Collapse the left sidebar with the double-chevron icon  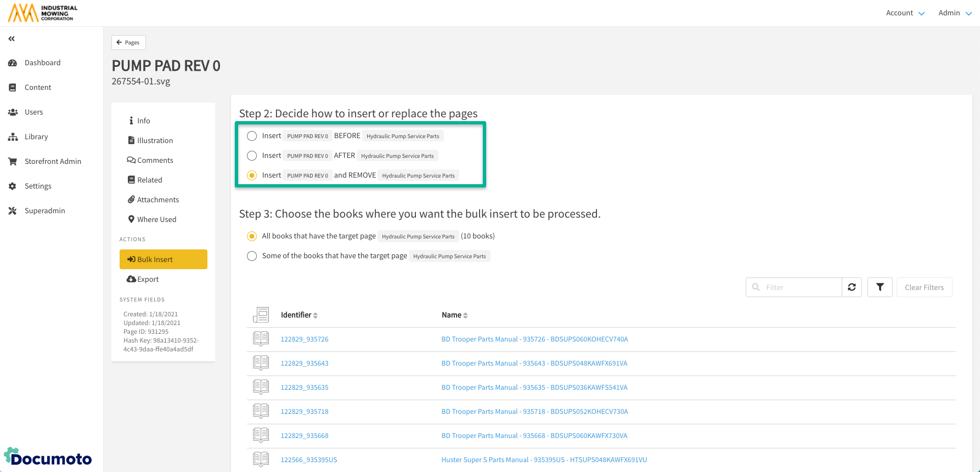[12, 39]
